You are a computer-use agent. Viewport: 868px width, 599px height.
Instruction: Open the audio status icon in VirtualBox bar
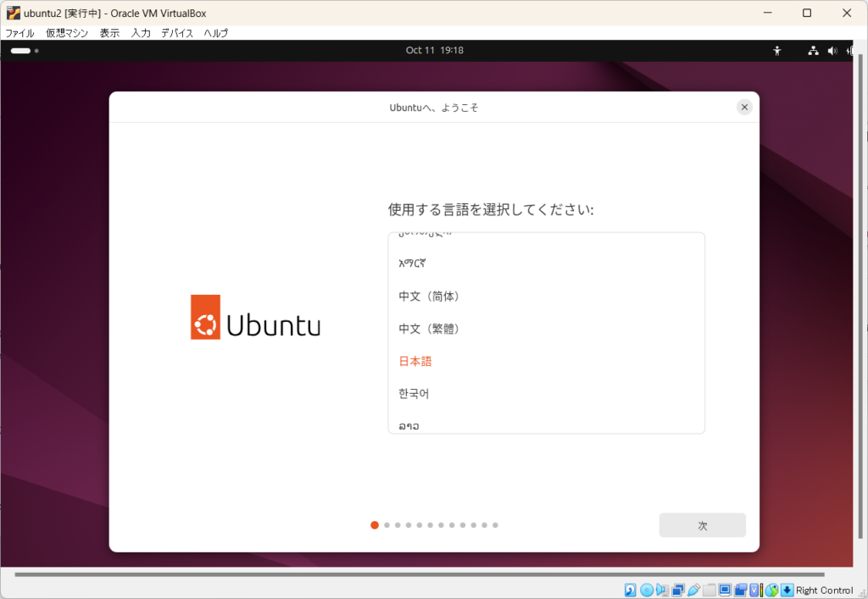coord(663,591)
